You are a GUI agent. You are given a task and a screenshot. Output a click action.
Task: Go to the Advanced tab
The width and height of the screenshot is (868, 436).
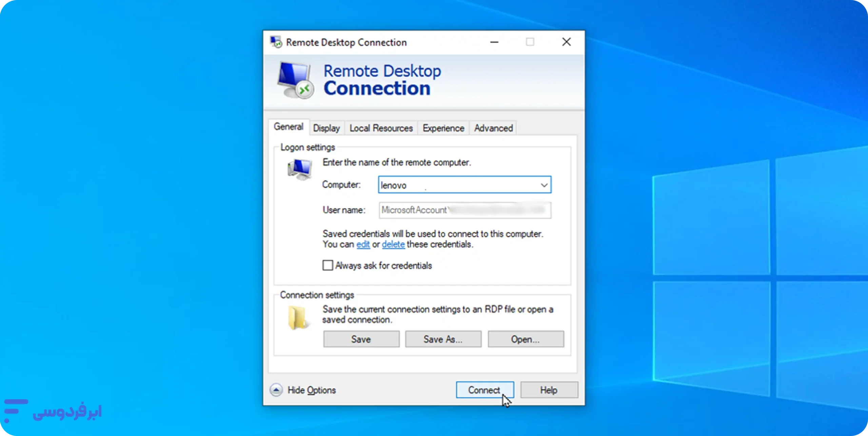(493, 128)
